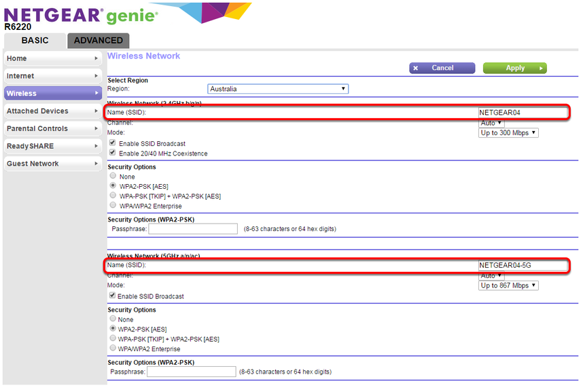Switch to the BASIC tab
The height and width of the screenshot is (392, 581).
pos(35,40)
